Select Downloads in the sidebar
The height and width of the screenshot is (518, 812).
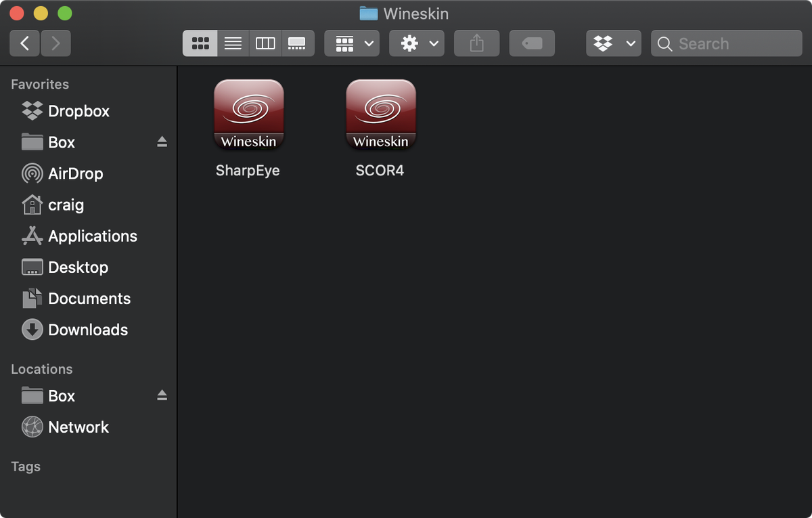point(87,330)
